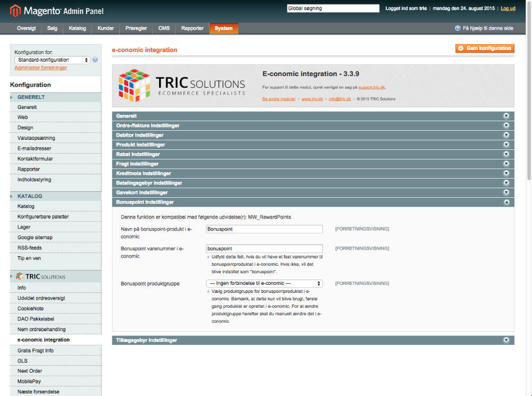This screenshot has height=396, width=532.
Task: Open the Standard-konfiguration scope dropdown
Action: (52, 60)
